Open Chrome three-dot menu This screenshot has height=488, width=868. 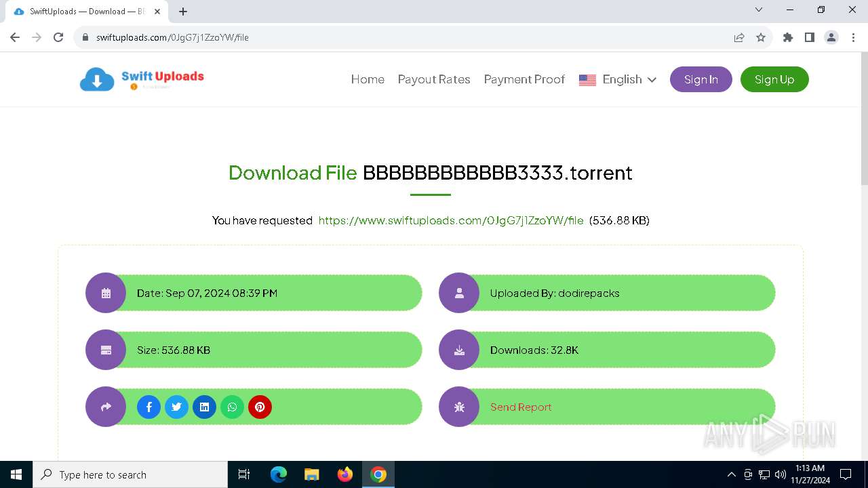pos(853,37)
